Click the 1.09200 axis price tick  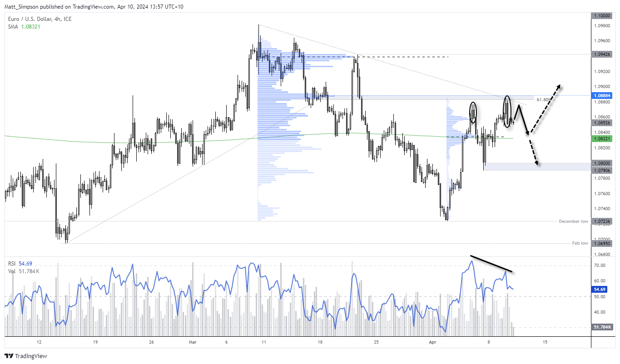coord(602,71)
